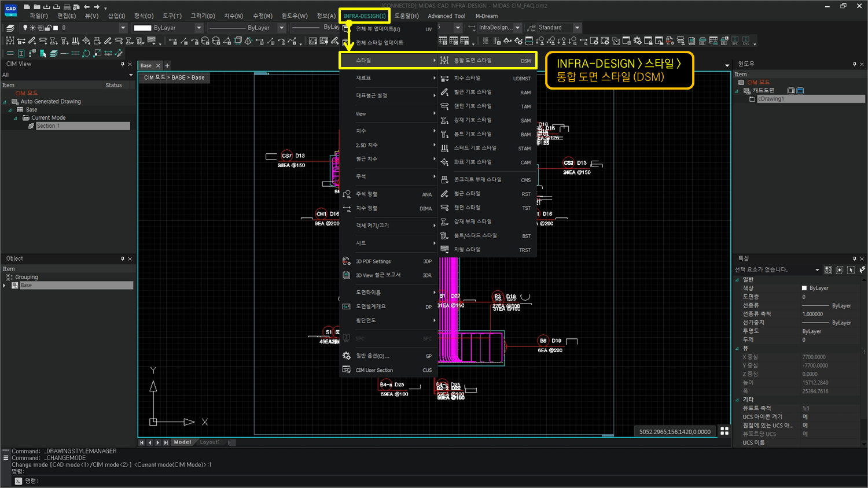Click the 색상 ByLayer swatch in properties

pyautogui.click(x=804, y=288)
